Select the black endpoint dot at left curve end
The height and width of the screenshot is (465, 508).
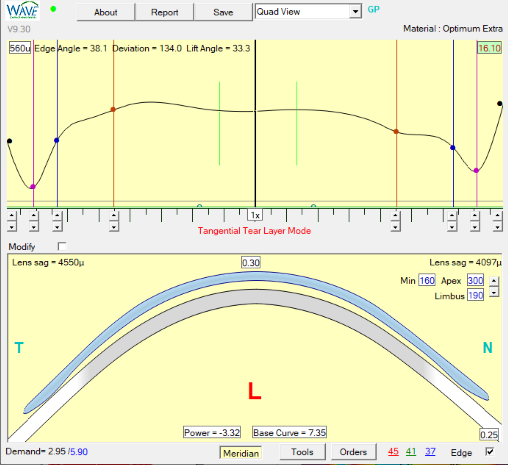click(9, 141)
